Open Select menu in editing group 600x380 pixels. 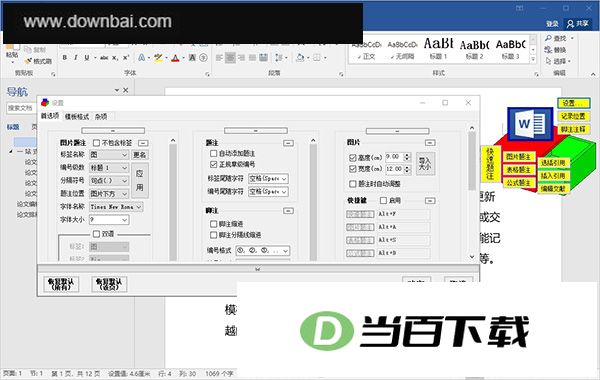(x=558, y=61)
